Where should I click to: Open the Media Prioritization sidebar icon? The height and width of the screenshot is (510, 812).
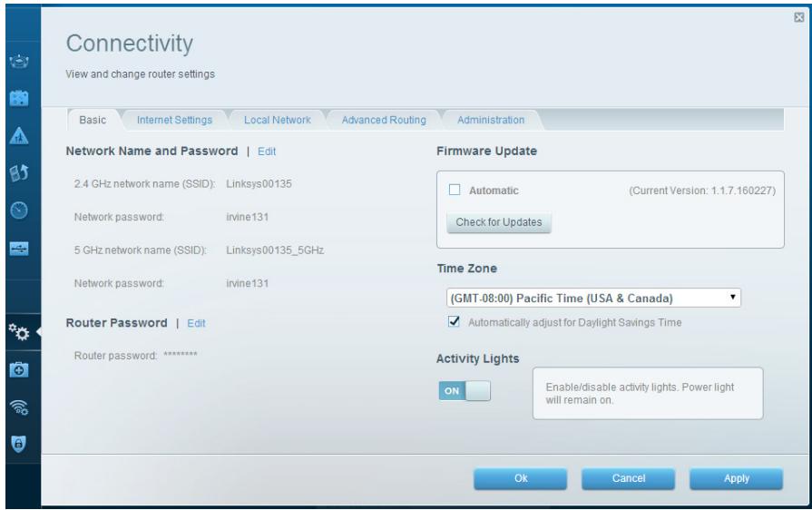[x=19, y=172]
